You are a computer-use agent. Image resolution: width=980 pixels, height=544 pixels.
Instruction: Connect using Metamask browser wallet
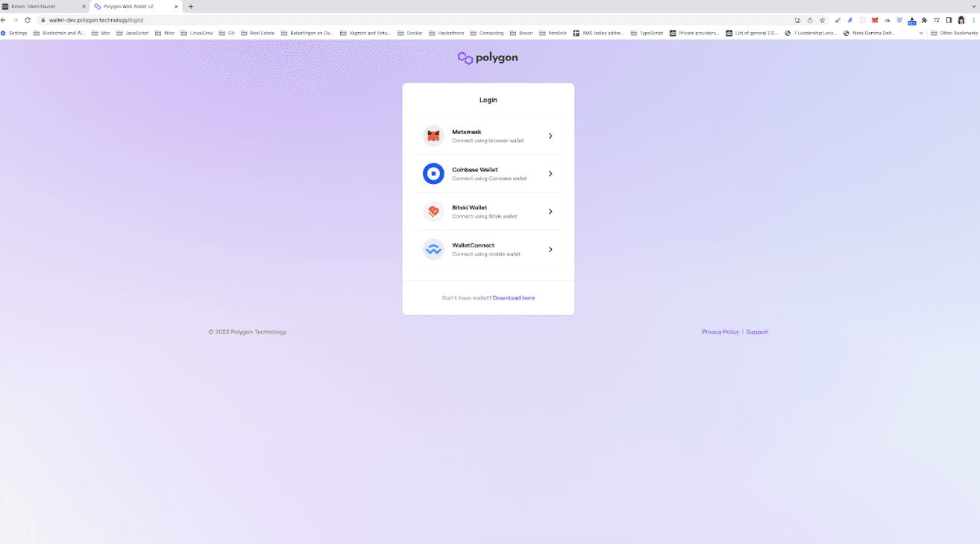pos(489,136)
